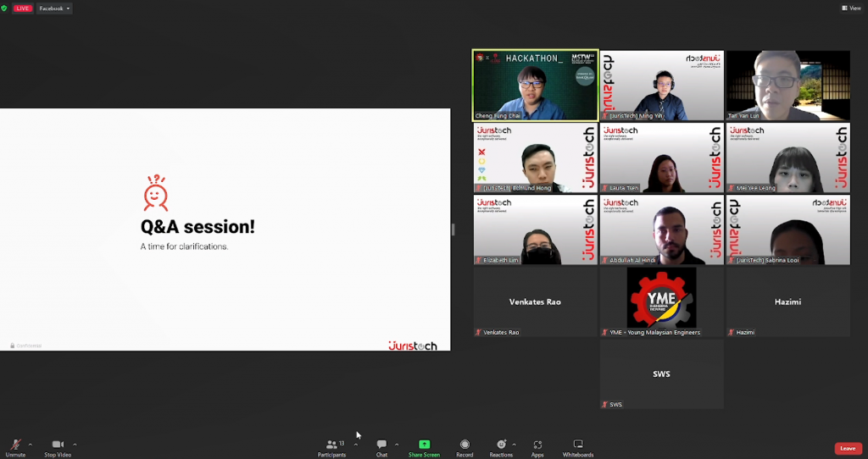The height and width of the screenshot is (459, 868).
Task: Click the red LIVE indicator
Action: 23,8
